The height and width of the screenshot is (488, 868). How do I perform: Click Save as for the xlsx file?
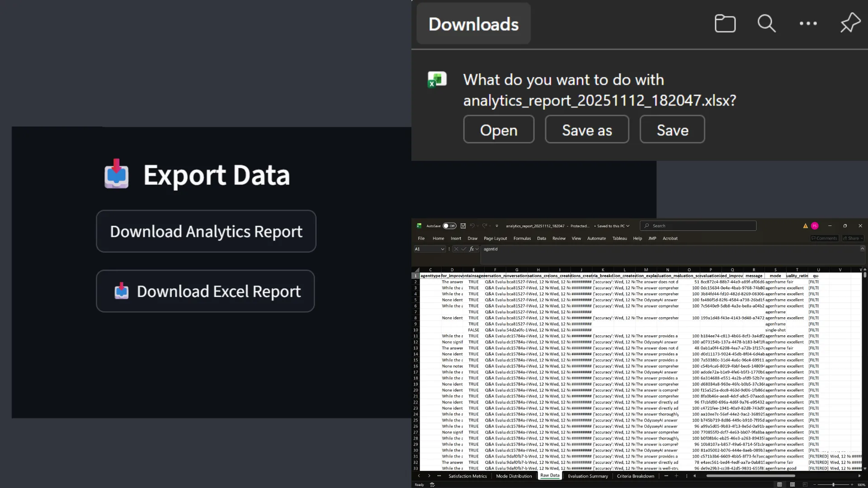tap(587, 130)
